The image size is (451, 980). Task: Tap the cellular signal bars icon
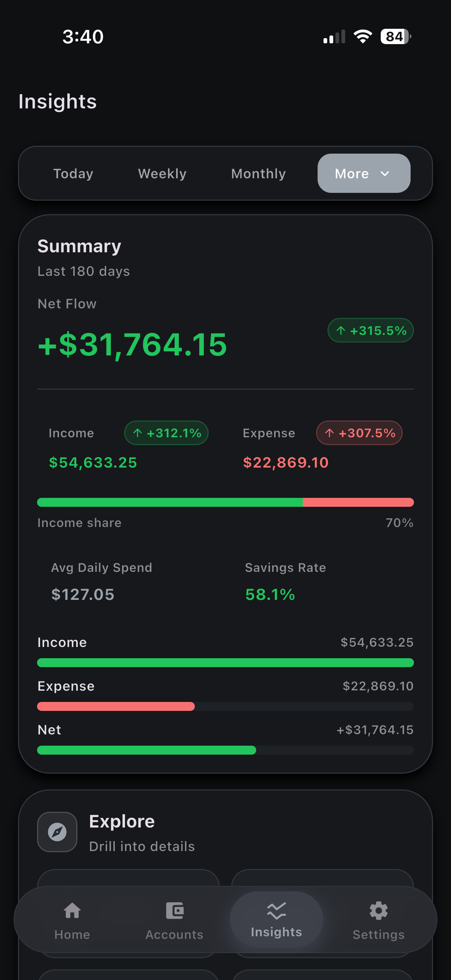[334, 37]
